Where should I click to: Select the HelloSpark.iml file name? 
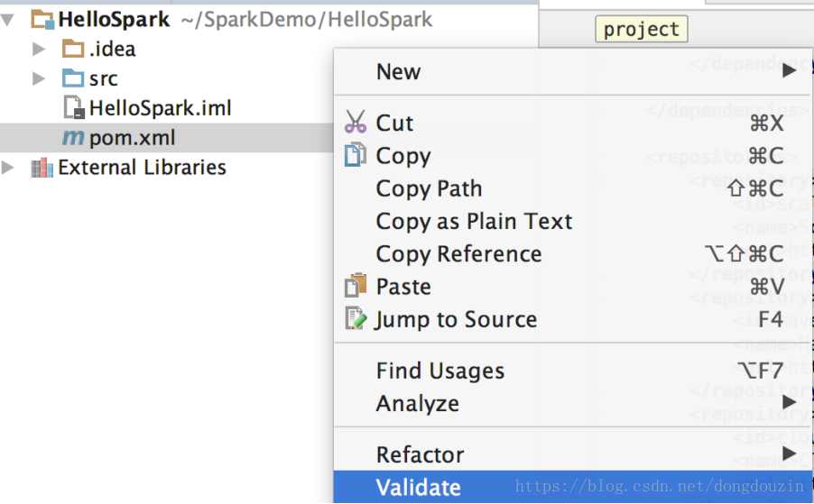[161, 108]
